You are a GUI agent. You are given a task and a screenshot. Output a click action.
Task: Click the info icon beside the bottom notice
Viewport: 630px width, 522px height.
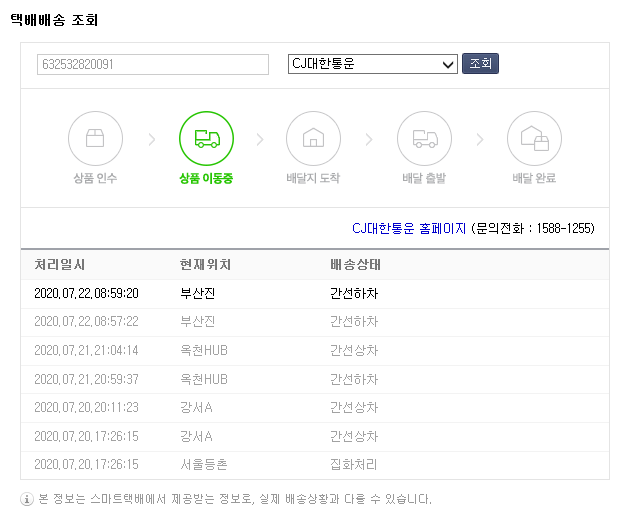click(x=27, y=498)
